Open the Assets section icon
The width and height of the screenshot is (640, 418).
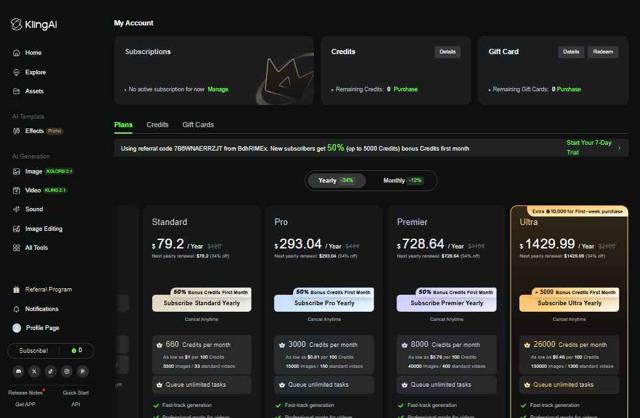[x=16, y=91]
